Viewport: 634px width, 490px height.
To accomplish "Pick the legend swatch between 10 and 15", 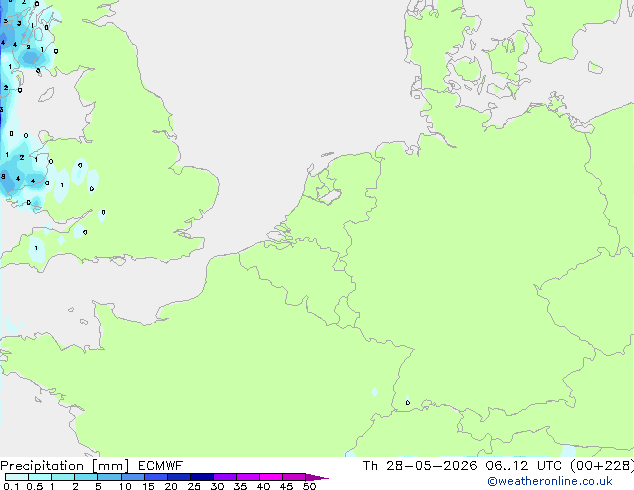I will tap(133, 477).
